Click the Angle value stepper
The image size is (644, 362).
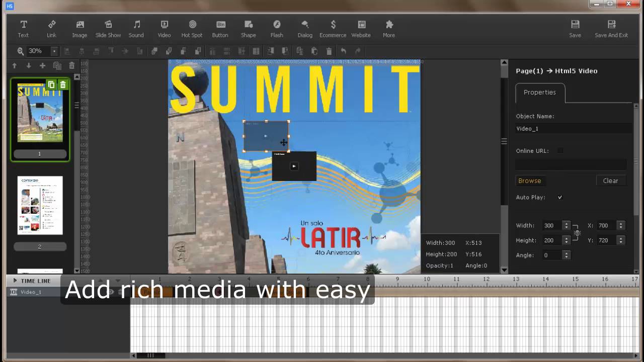point(566,255)
